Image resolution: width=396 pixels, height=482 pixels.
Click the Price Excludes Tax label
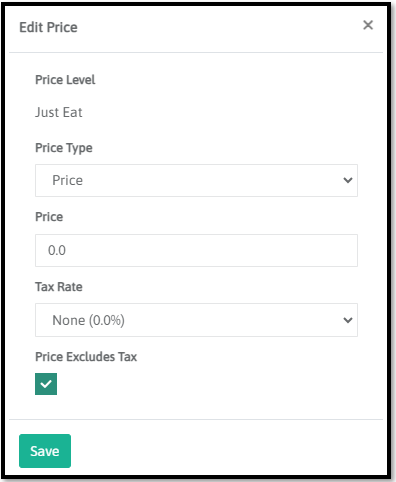(86, 357)
